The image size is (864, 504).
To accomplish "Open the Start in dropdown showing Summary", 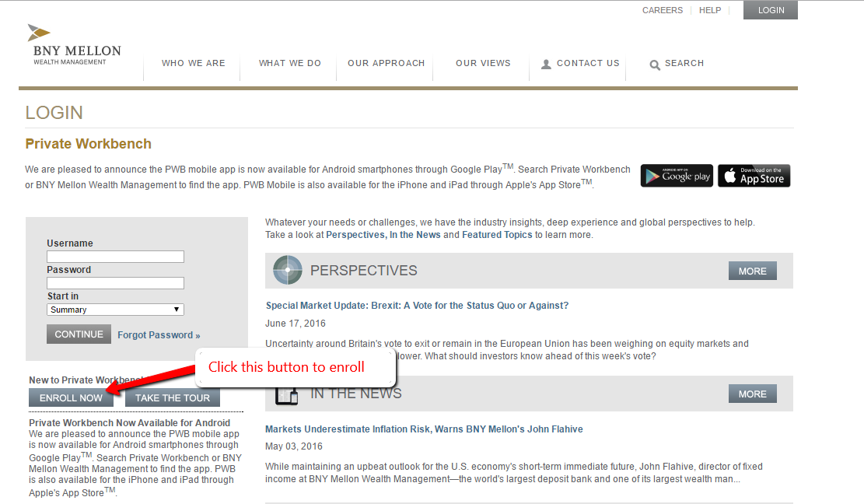I will [x=114, y=309].
